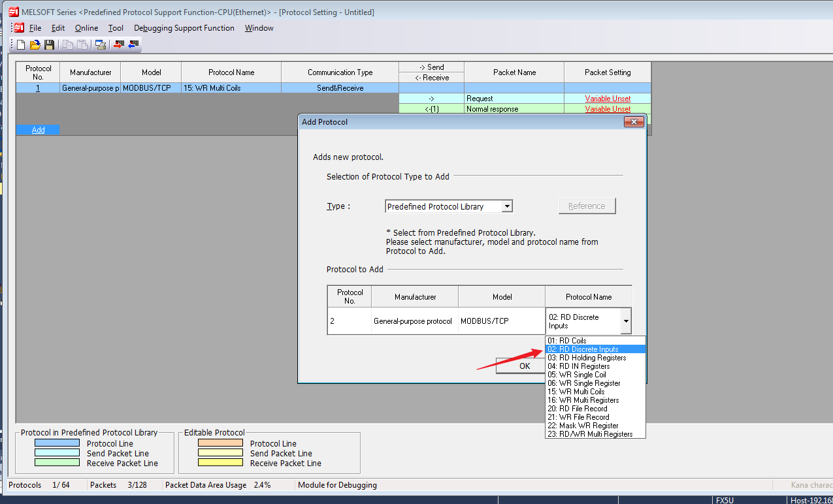Click the toolbar icon right of Paste

click(x=101, y=44)
